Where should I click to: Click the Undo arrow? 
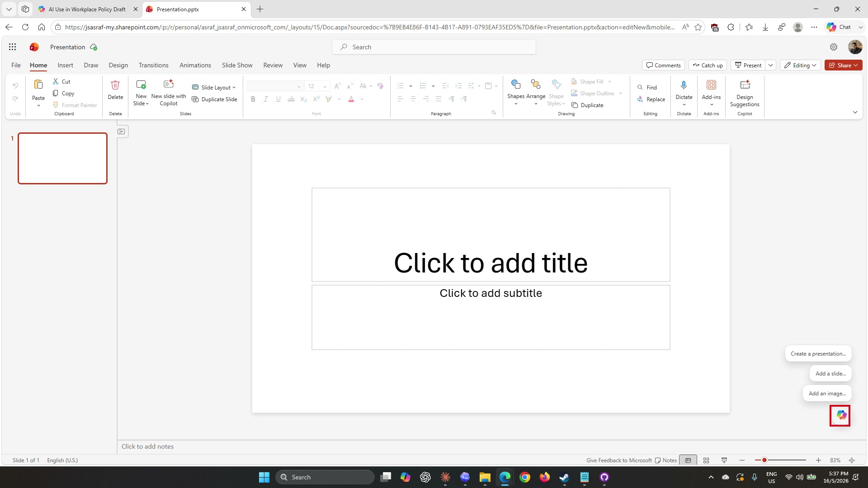[15, 85]
